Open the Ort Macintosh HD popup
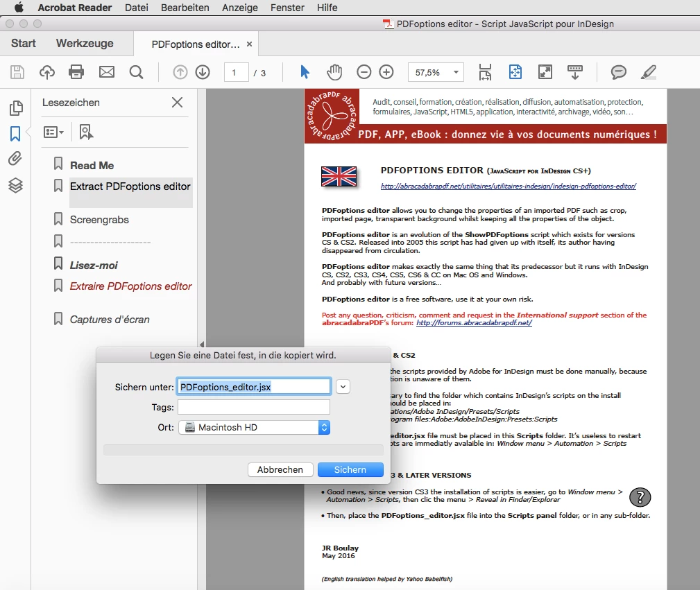The image size is (700, 590). pyautogui.click(x=254, y=428)
